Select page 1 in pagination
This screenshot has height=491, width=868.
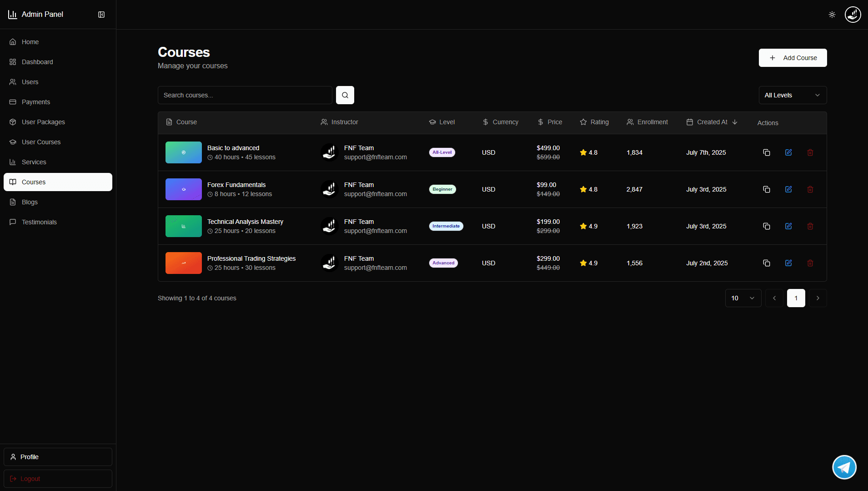click(x=796, y=298)
